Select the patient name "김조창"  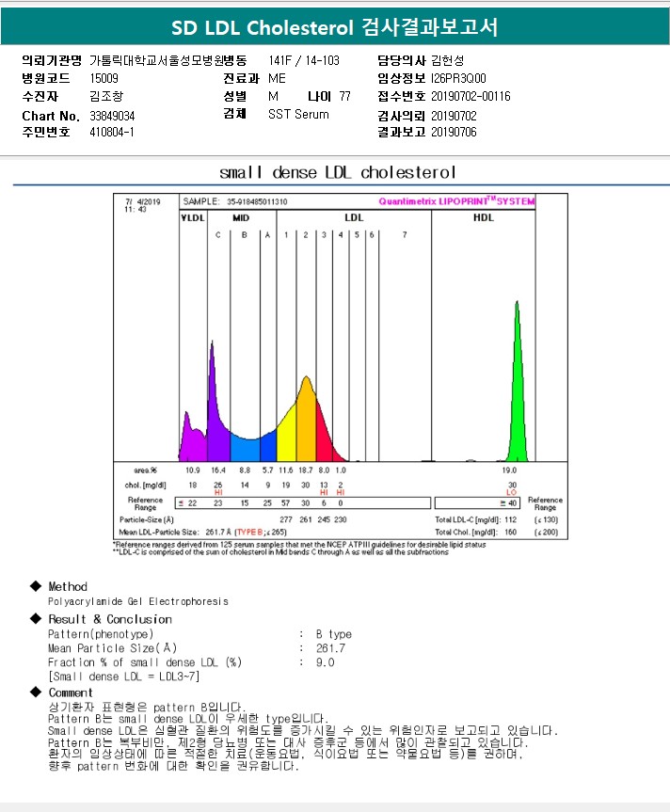(x=106, y=96)
